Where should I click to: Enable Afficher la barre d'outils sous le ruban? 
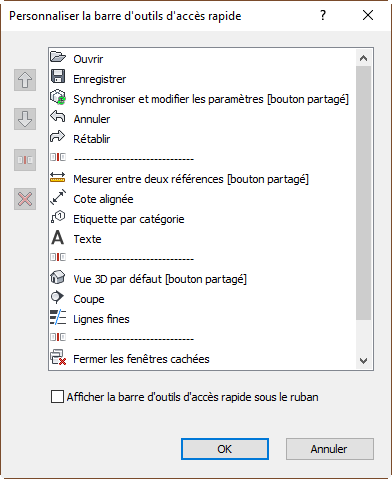(x=57, y=397)
